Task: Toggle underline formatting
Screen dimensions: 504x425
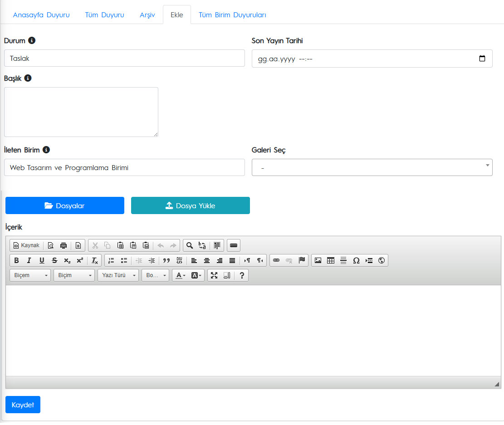Action: pyautogui.click(x=42, y=260)
